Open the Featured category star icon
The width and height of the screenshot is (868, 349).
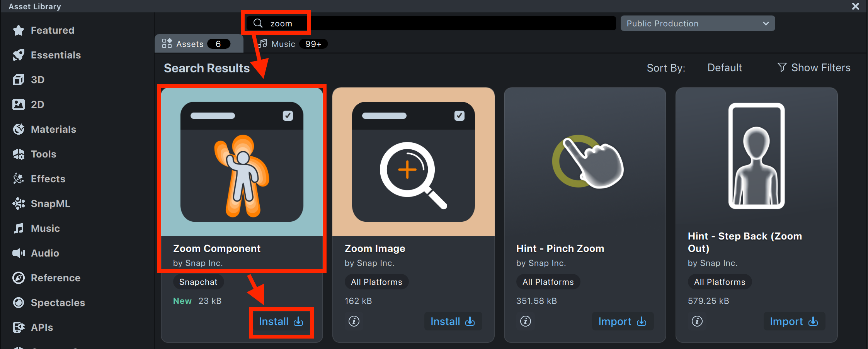19,30
